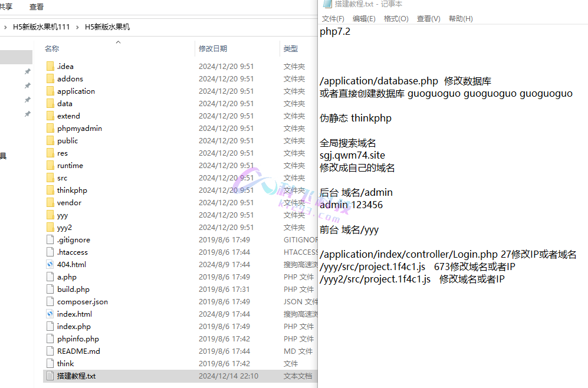The image size is (588, 388).
Task: Open the 编辑(E) menu in Notepad
Action: 364,19
